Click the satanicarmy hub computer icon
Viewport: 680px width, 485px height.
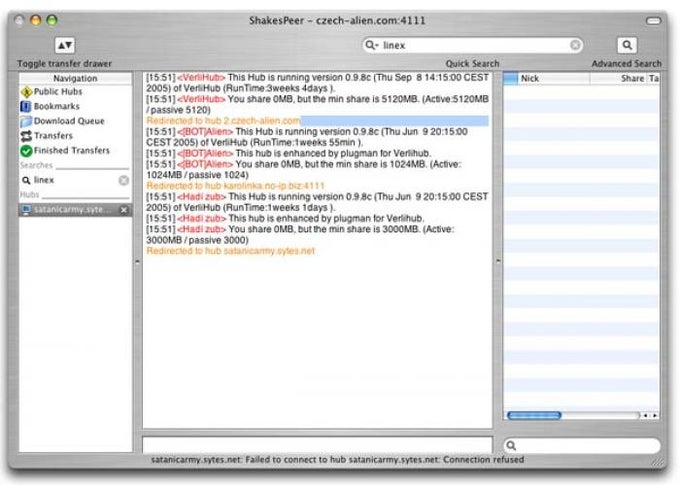coord(26,210)
